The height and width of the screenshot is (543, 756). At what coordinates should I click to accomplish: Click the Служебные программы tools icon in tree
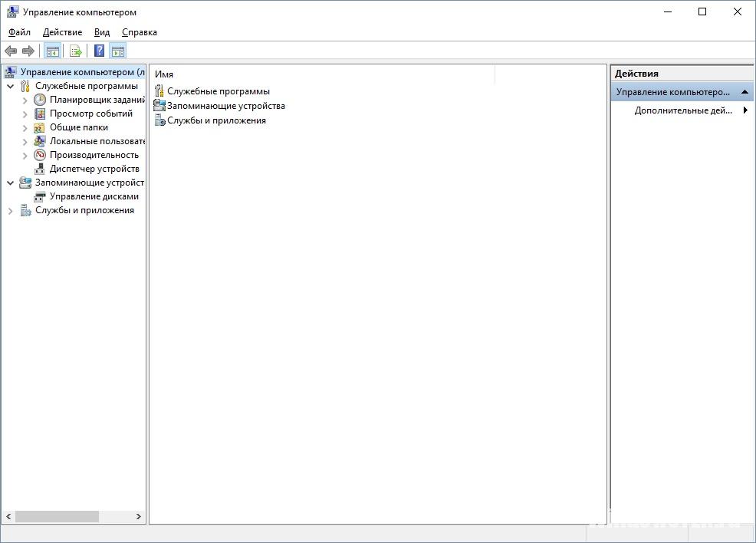point(25,86)
